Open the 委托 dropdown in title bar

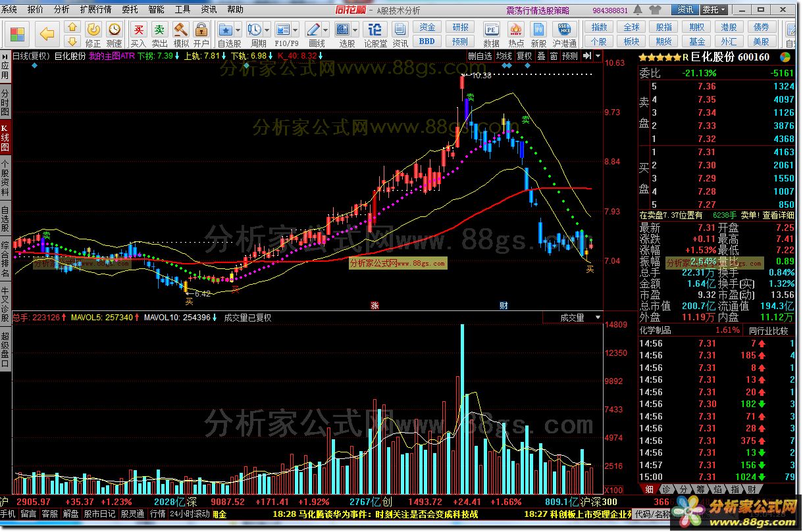[x=714, y=9]
